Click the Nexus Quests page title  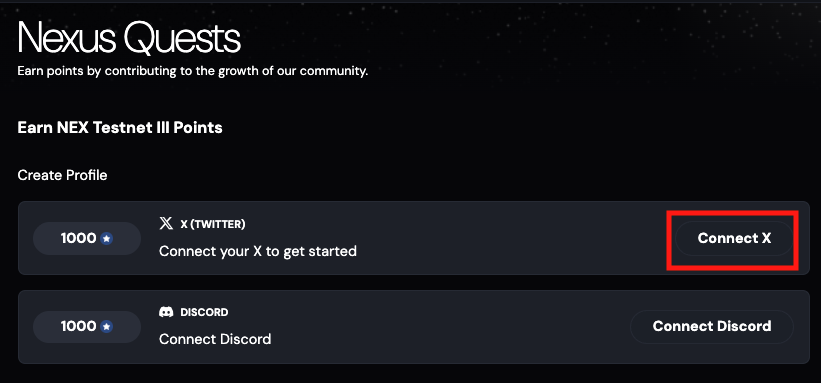(x=129, y=38)
